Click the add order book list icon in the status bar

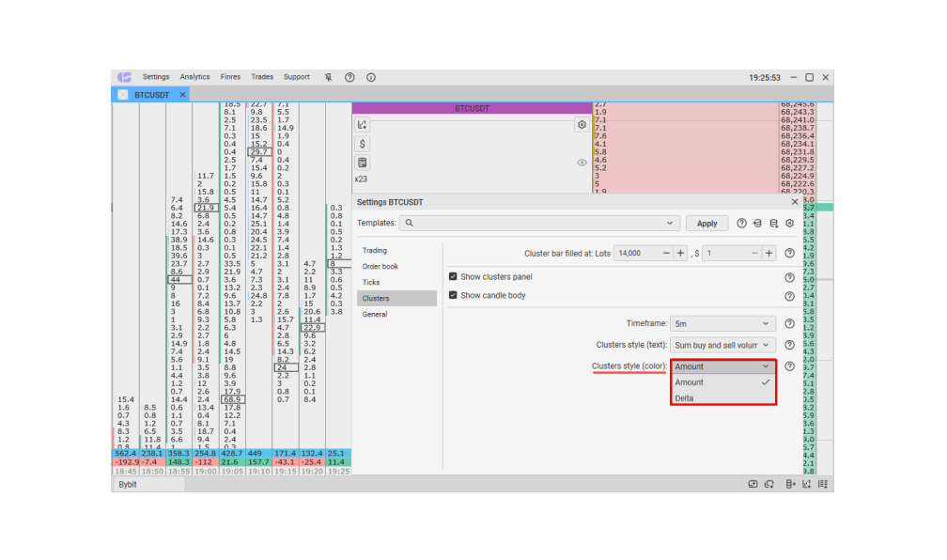click(823, 484)
